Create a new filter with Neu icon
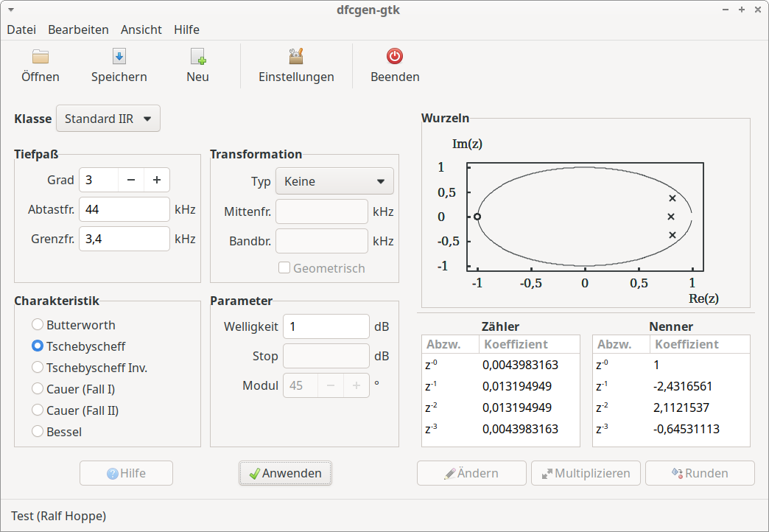 pyautogui.click(x=197, y=57)
